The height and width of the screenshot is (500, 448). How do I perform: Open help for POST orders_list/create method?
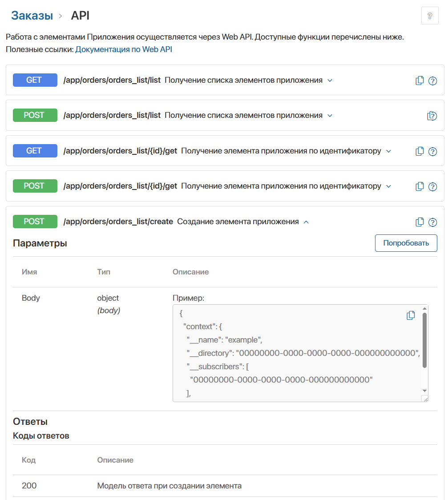click(432, 222)
